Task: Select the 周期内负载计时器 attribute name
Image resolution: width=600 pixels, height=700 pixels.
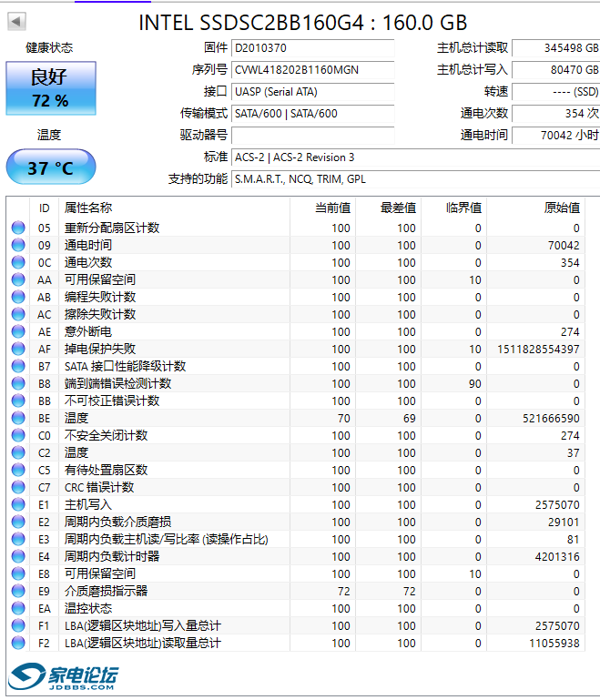Action: [112, 557]
